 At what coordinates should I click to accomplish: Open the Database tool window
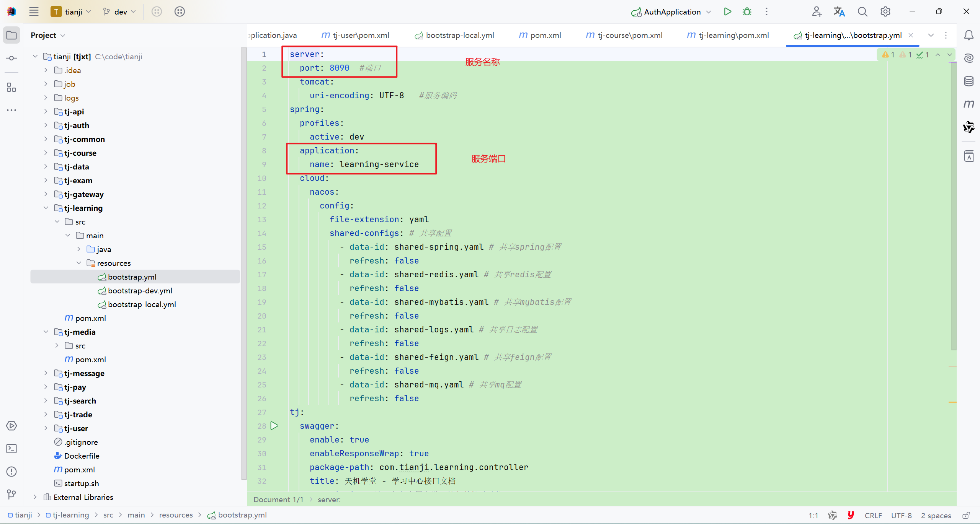[x=969, y=81]
